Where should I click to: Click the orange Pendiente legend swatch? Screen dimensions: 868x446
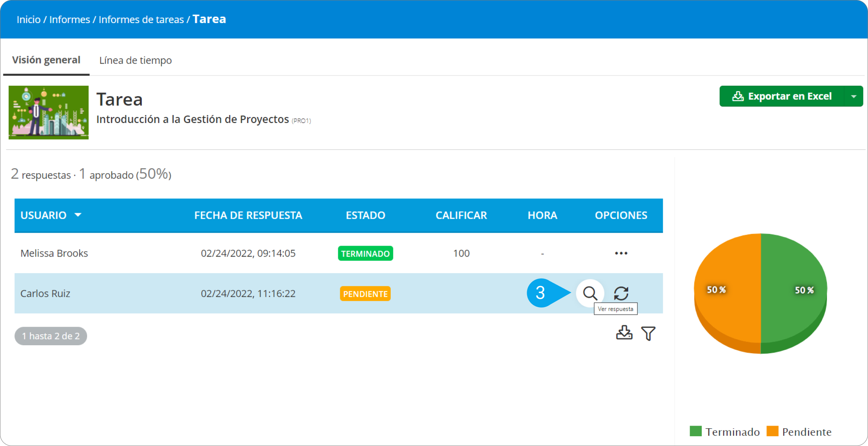pyautogui.click(x=772, y=431)
